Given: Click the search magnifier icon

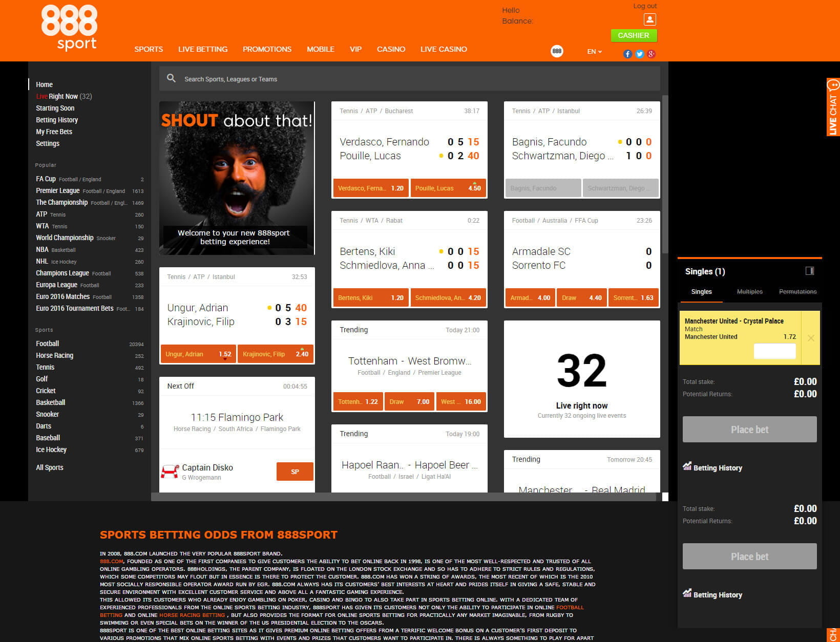Looking at the screenshot, I should coord(171,78).
